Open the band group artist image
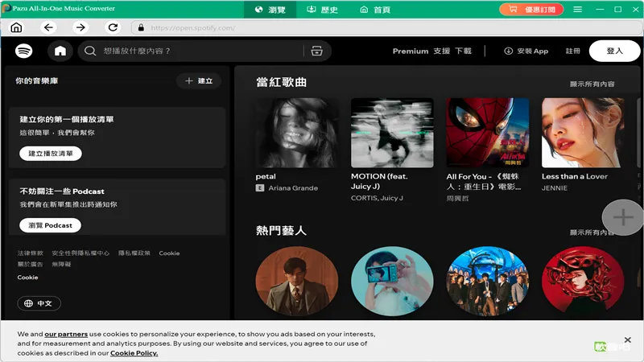The height and width of the screenshot is (362, 644). coord(488,281)
